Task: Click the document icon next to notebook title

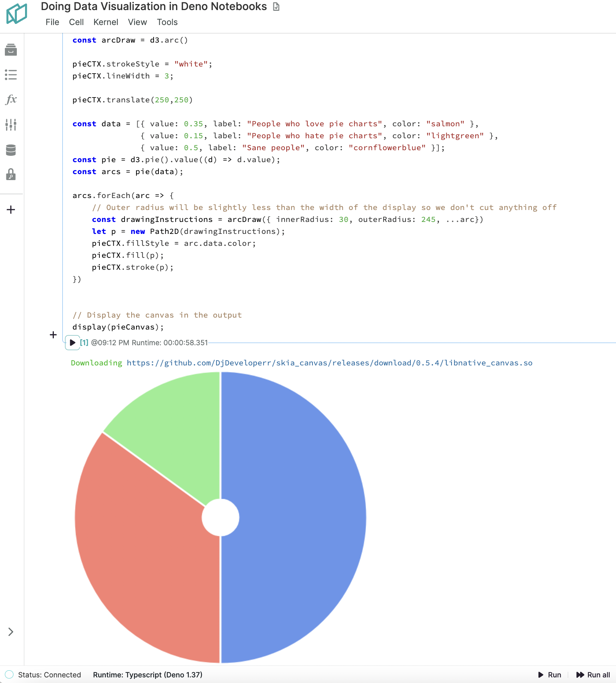Action: [x=276, y=6]
